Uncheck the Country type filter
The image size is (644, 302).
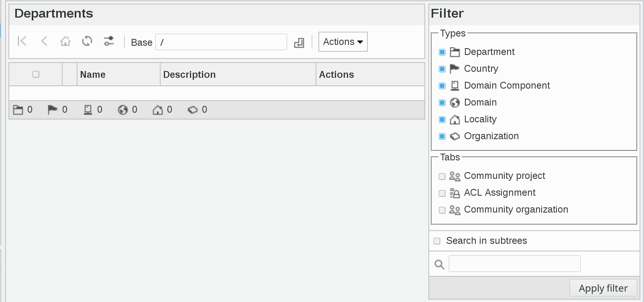pyautogui.click(x=442, y=69)
